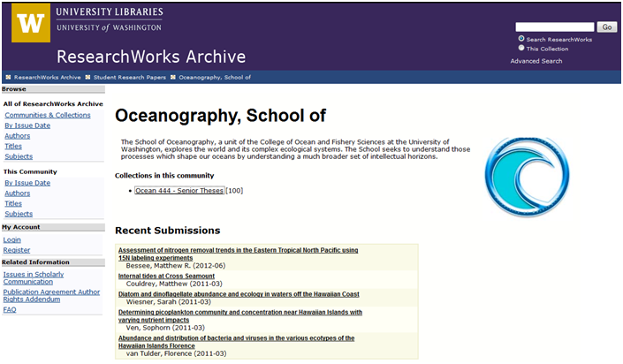Open Abundance and distribution of bacteria paper
Screen dimensions: 623x364
237,342
